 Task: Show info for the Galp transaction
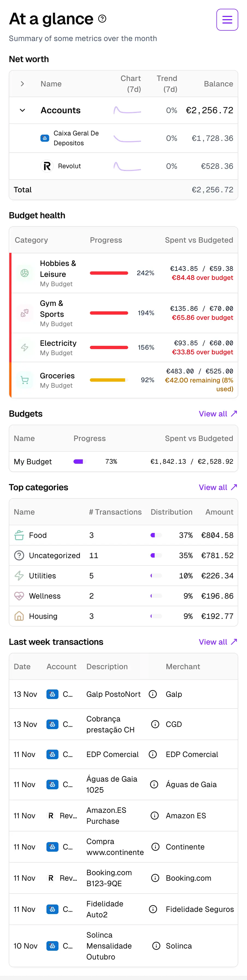pyautogui.click(x=153, y=694)
